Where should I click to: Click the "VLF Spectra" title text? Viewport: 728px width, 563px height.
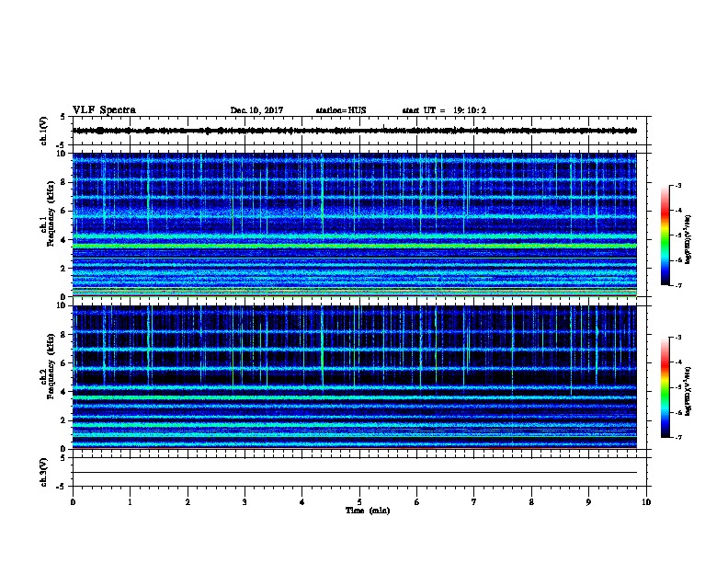tap(104, 110)
